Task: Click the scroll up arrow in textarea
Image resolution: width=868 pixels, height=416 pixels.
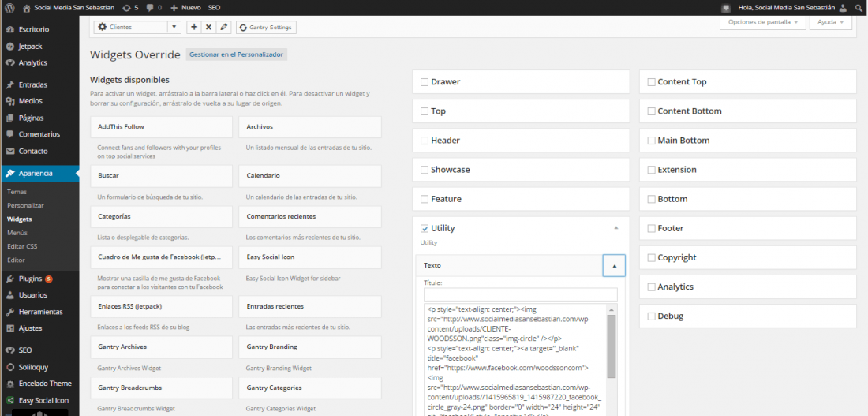Action: click(x=611, y=309)
